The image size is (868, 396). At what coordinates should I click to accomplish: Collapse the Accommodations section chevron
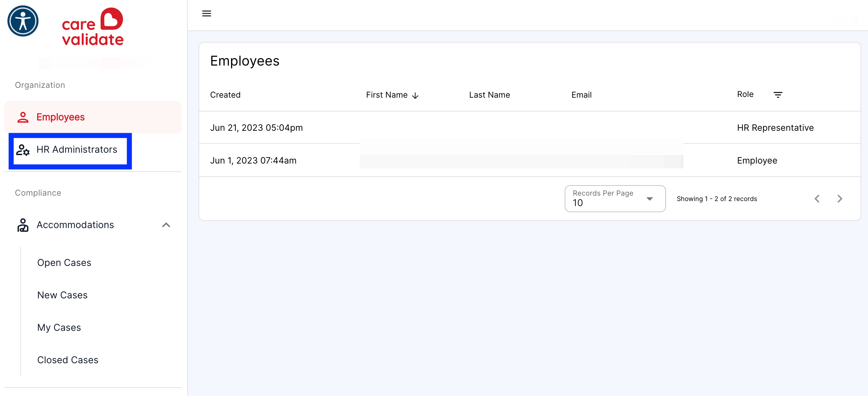pyautogui.click(x=166, y=225)
